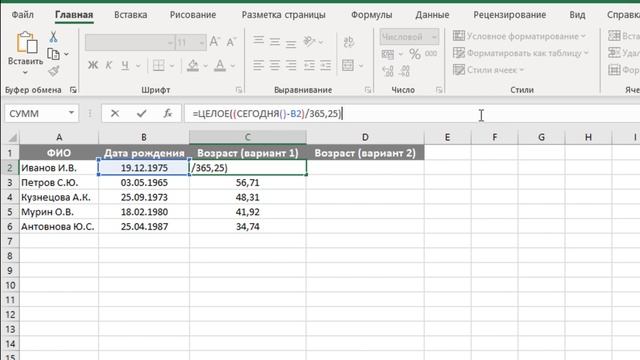Click the Format Painter brush icon
Image resolution: width=640 pixels, height=360 pixels.
pyautogui.click(x=53, y=71)
